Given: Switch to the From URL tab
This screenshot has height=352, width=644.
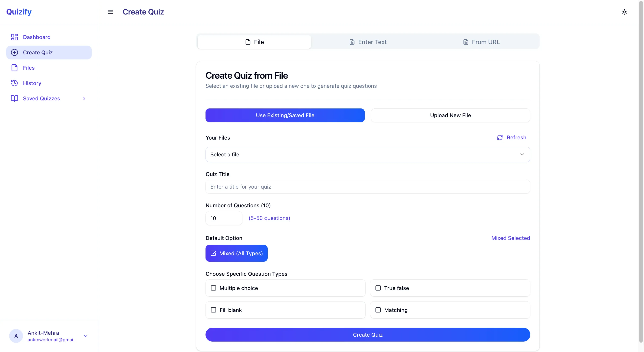Looking at the screenshot, I should tap(481, 42).
